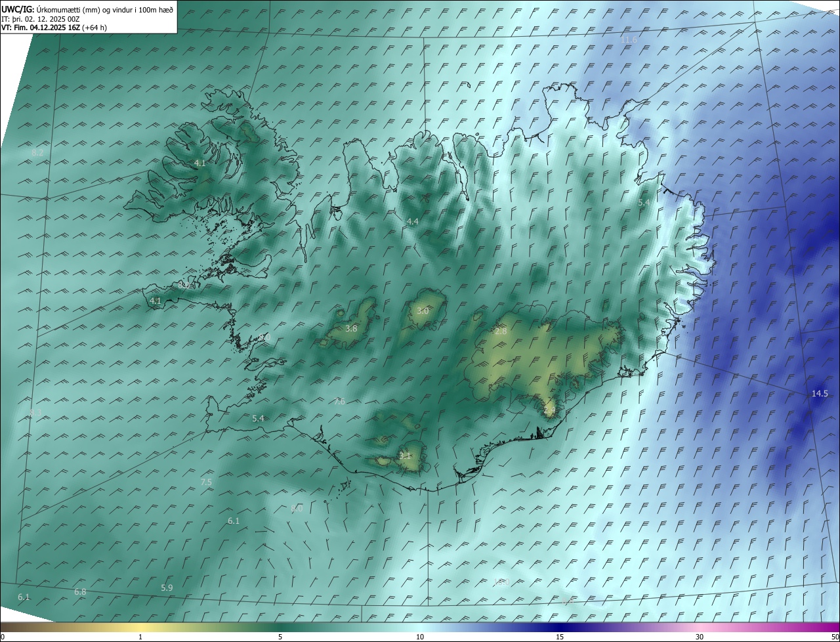
Task: Click the colorbar tick label 5
Action: tap(280, 637)
